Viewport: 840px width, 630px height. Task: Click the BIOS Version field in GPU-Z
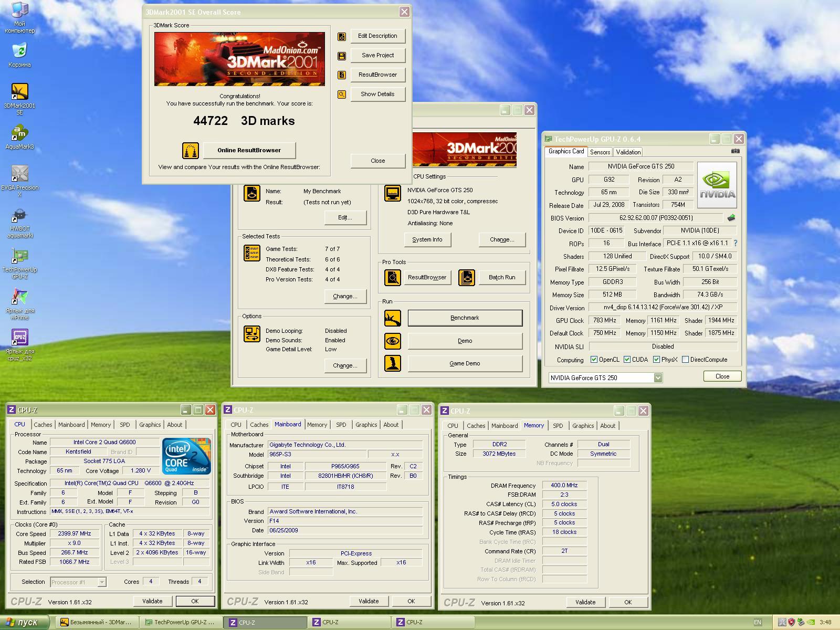pos(656,217)
